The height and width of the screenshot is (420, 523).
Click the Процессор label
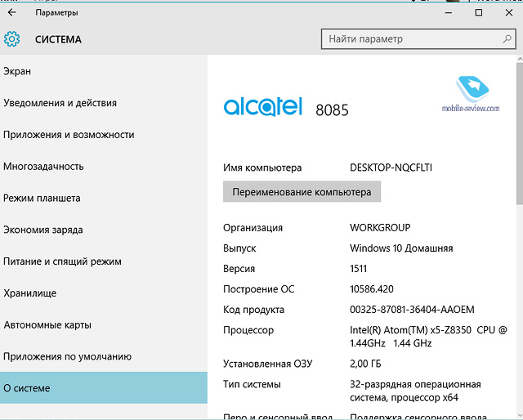(248, 330)
